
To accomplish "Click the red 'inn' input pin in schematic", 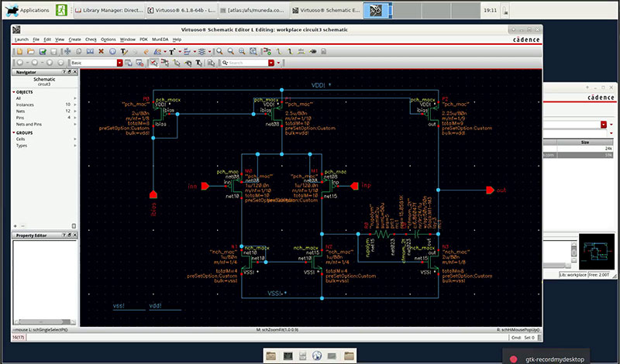I will click(x=205, y=186).
